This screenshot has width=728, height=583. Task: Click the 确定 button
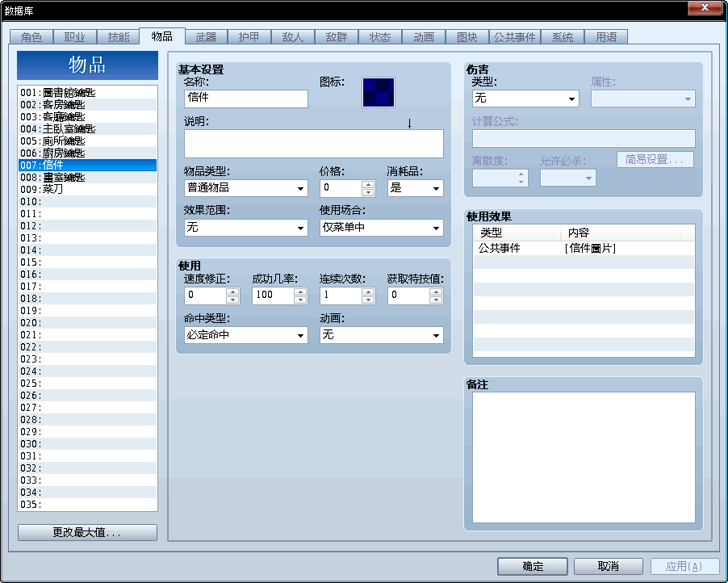[532, 566]
